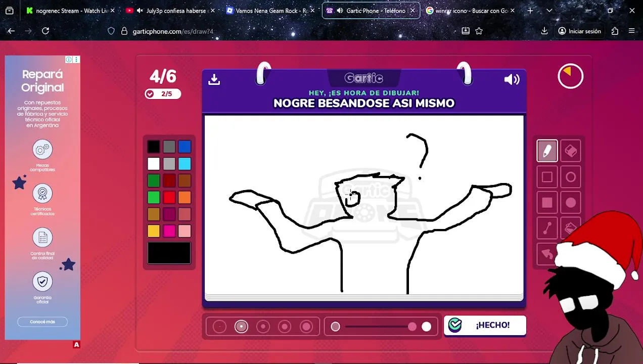Choose the filled rectangle shape tool

pyautogui.click(x=547, y=203)
